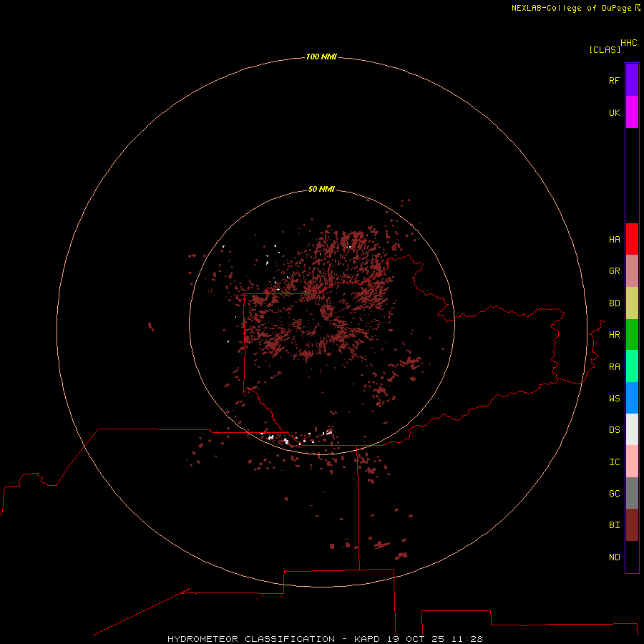Click the HA legend label
Image resolution: width=644 pixels, height=644 pixels.
[x=614, y=240]
